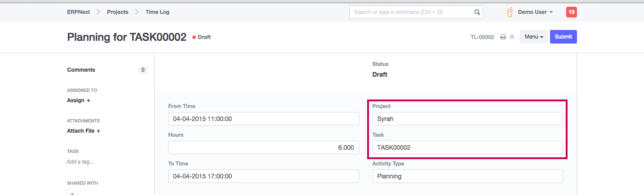The height and width of the screenshot is (195, 644).
Task: Click the Add a tag field
Action: (80, 162)
